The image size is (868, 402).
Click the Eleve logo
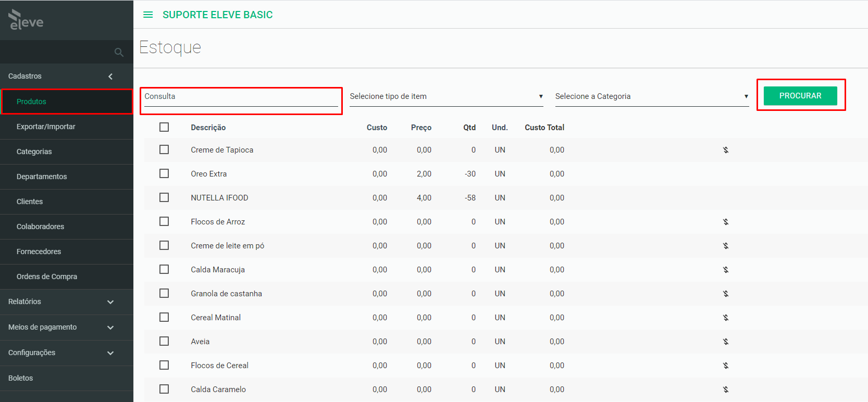26,20
